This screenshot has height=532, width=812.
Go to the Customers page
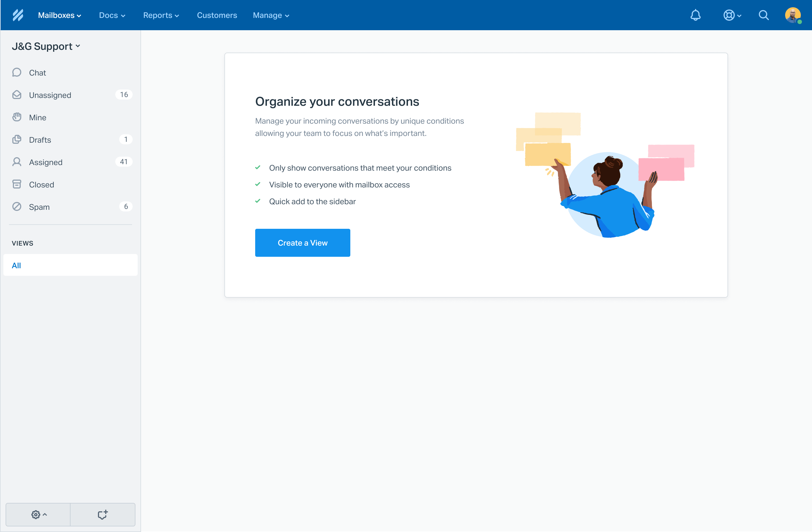(x=217, y=15)
